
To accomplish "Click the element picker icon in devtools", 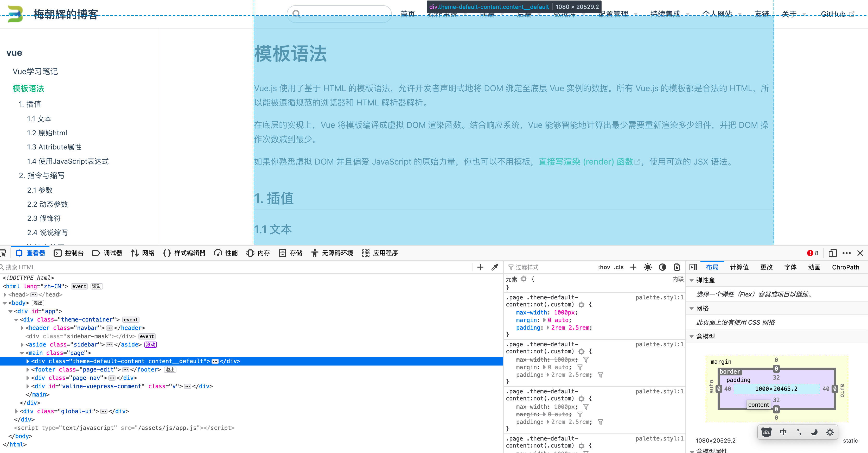I will pyautogui.click(x=3, y=253).
